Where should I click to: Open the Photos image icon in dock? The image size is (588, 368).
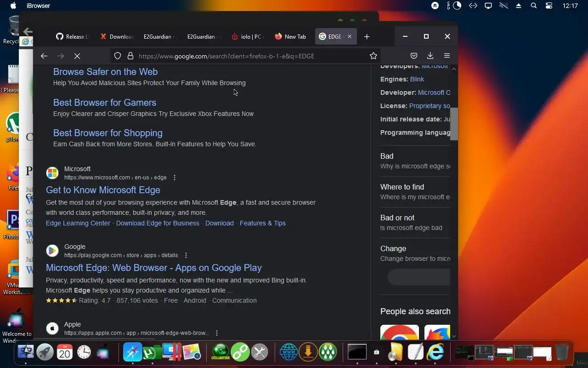point(192,352)
